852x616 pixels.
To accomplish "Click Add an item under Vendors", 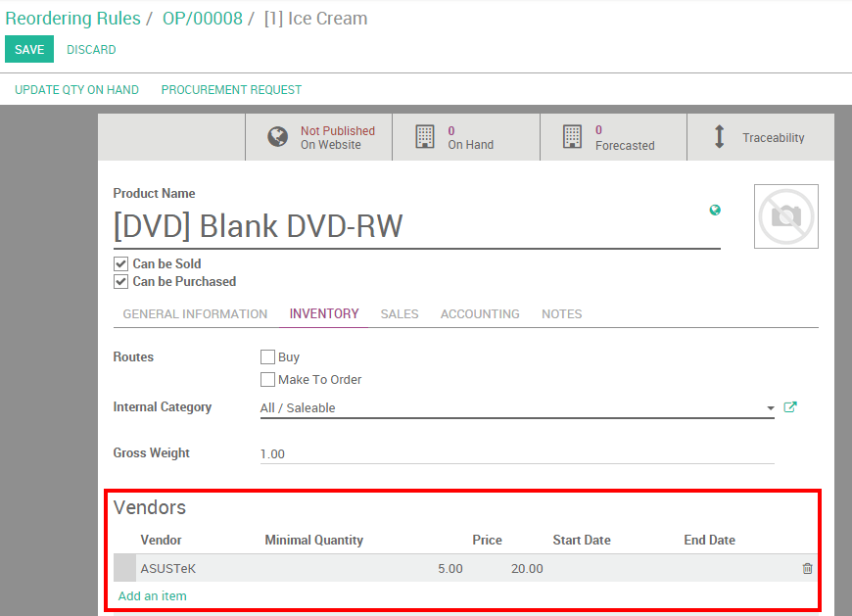I will (152, 595).
